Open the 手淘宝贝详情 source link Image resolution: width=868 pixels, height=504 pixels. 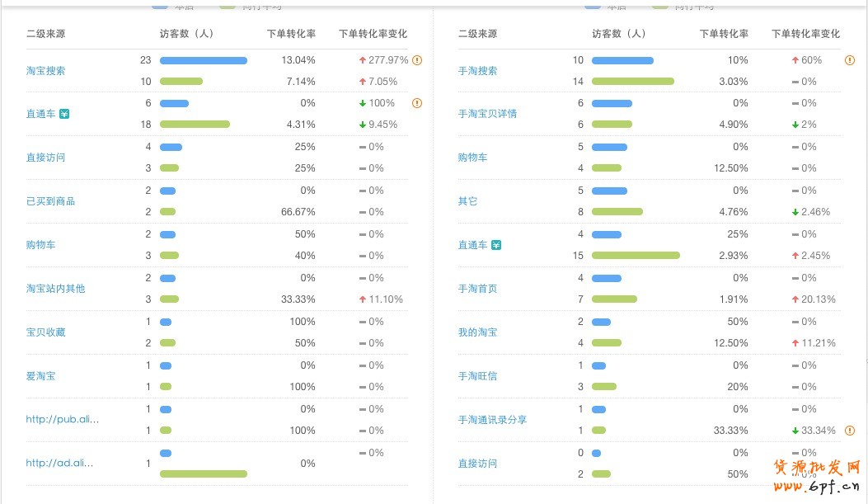click(487, 114)
